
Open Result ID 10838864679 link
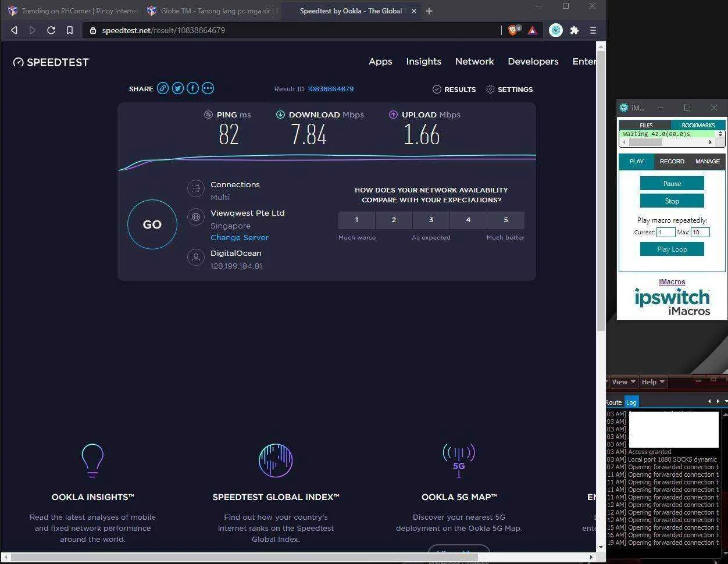tap(330, 89)
